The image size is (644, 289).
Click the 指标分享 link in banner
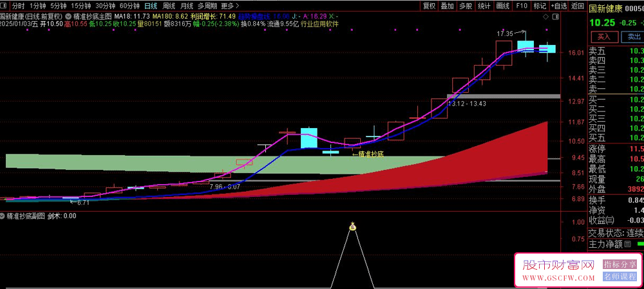pyautogui.click(x=620, y=265)
